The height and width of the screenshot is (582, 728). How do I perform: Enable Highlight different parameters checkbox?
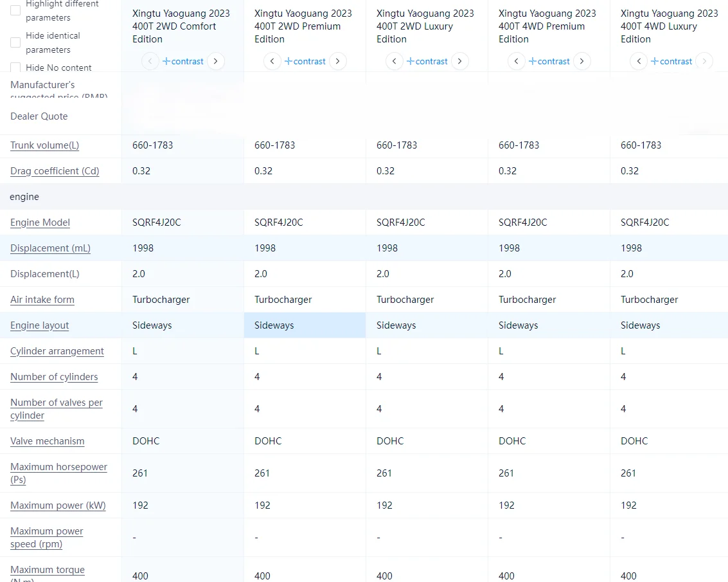15,10
